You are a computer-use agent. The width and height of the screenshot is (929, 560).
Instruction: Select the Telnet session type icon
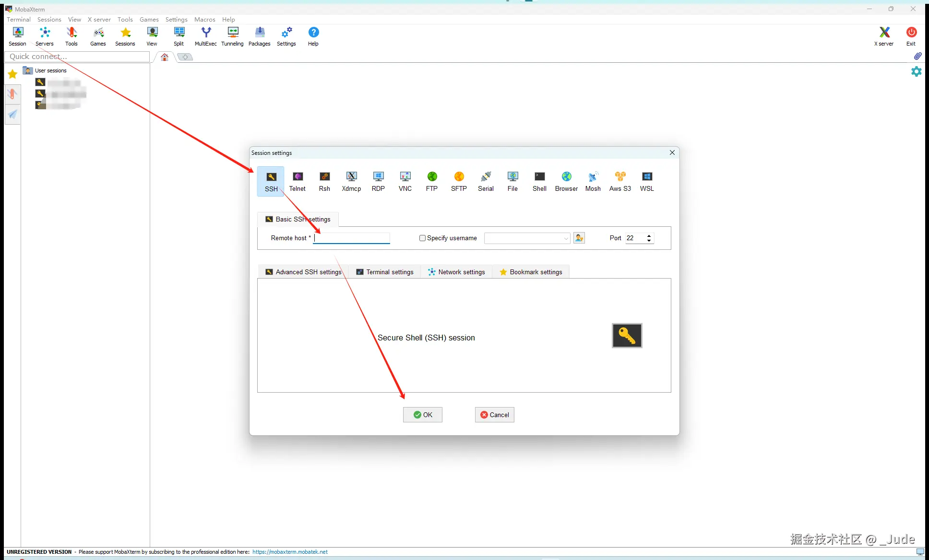(297, 181)
